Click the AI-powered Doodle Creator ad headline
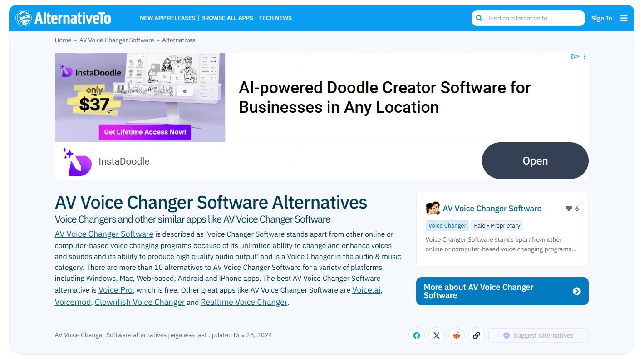This screenshot has height=359, width=644. click(385, 97)
